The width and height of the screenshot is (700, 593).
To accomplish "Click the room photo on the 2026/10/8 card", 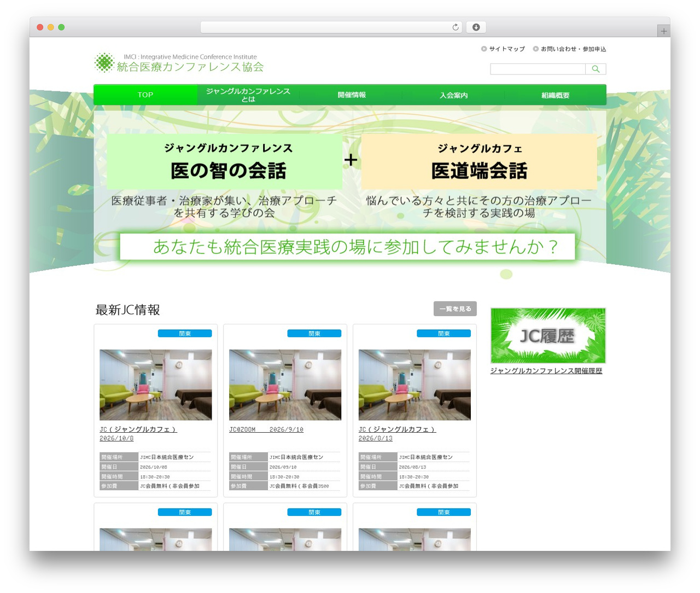I will pos(156,385).
